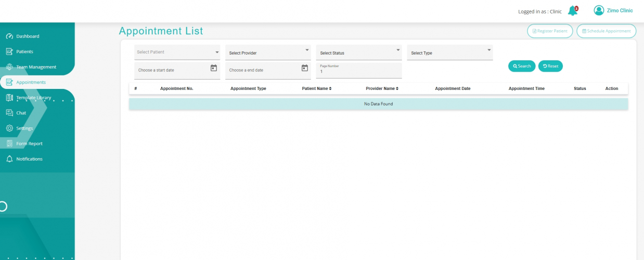Click the end date input field
The height and width of the screenshot is (260, 644).
(268, 71)
